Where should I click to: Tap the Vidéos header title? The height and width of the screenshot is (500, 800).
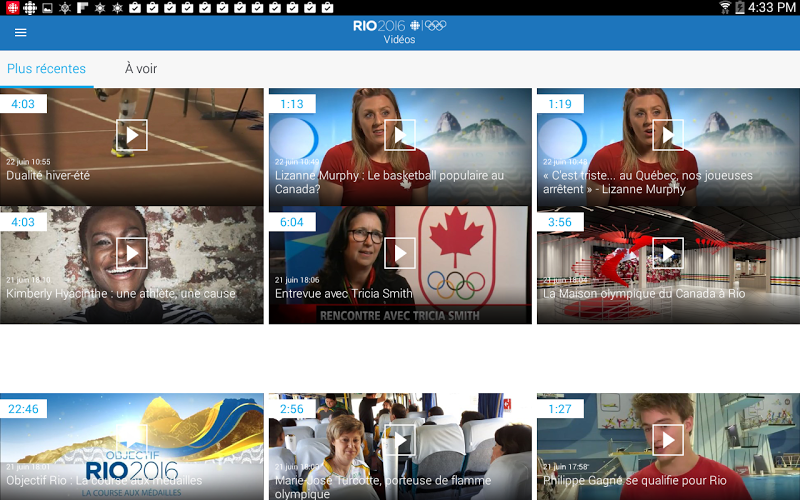(x=399, y=40)
